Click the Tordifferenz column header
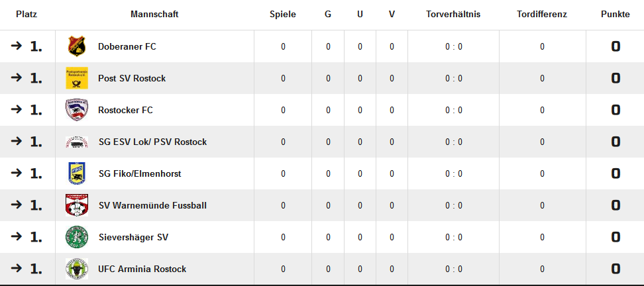Viewport: 644px width, 286px height. 541,14
